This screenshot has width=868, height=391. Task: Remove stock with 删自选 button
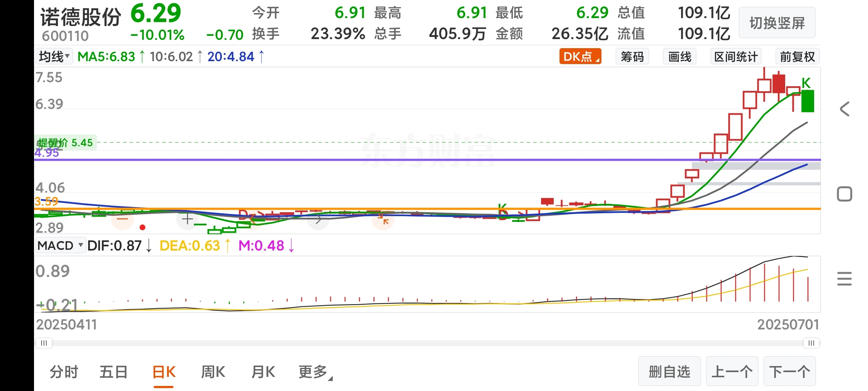(669, 371)
